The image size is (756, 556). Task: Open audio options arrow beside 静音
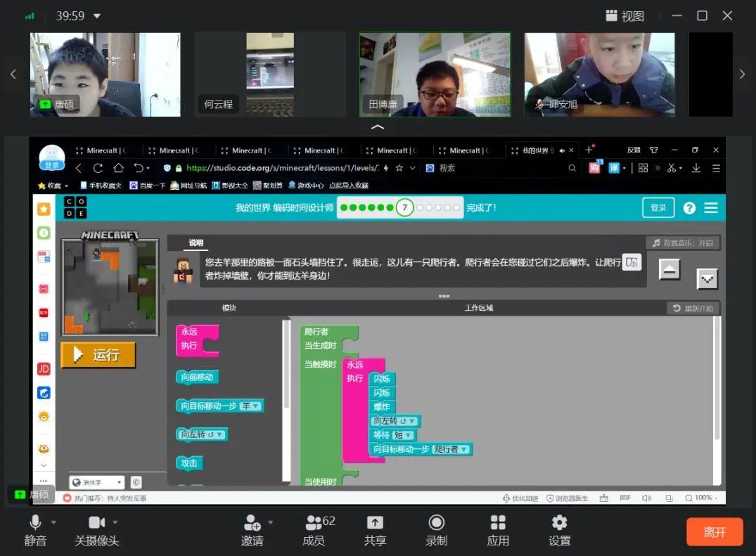point(53,522)
